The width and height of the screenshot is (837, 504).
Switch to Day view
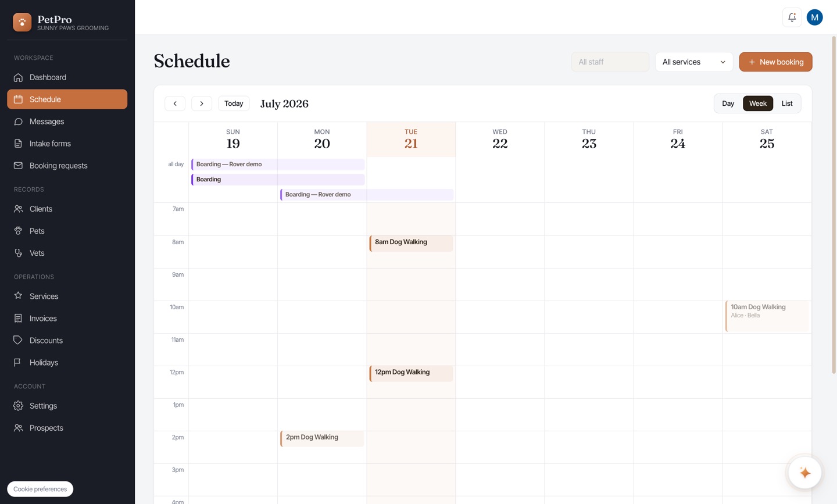click(728, 103)
